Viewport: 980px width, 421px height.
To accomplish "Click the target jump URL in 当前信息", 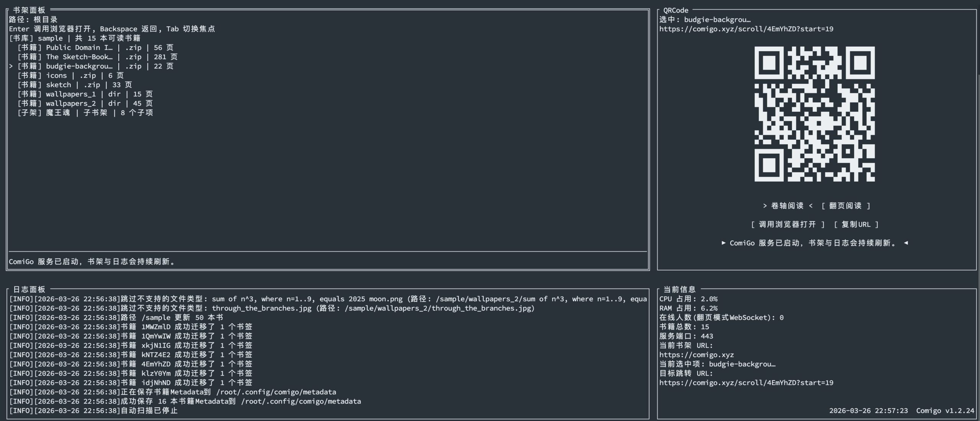I will coord(746,383).
